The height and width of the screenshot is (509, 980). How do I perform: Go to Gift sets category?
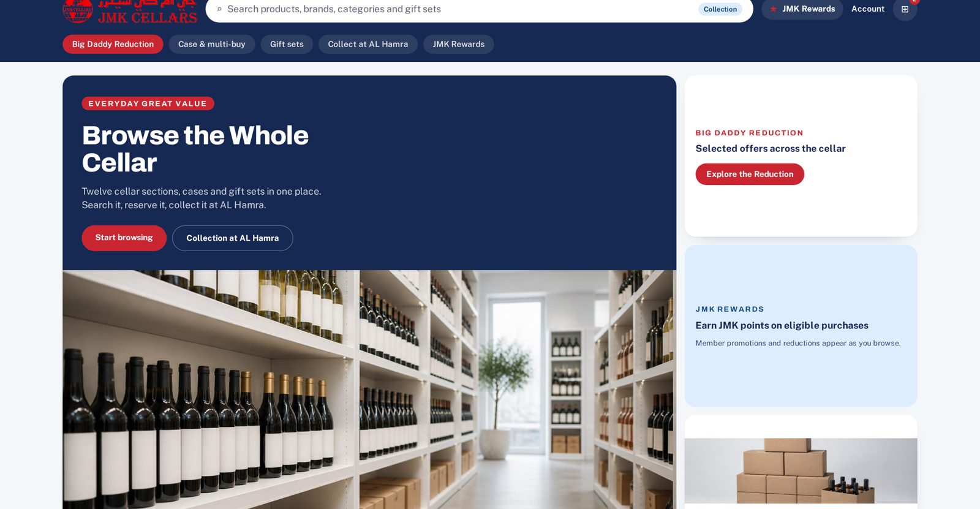coord(287,44)
